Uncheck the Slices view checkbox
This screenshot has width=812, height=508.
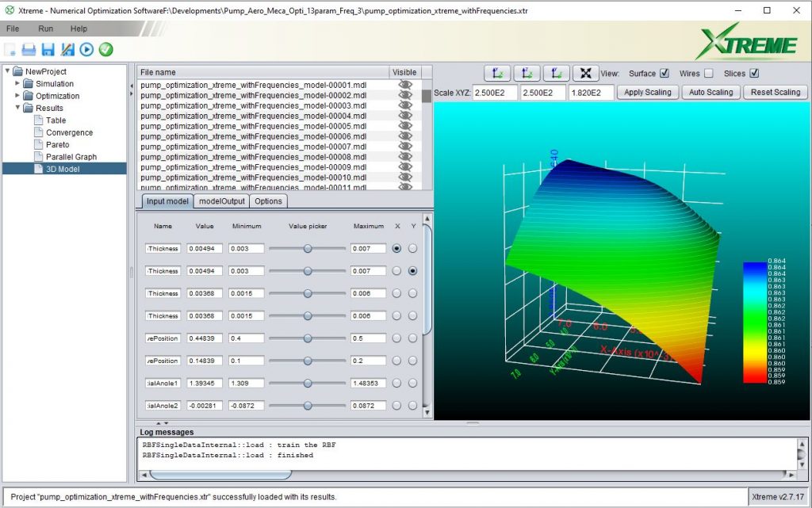coord(755,74)
